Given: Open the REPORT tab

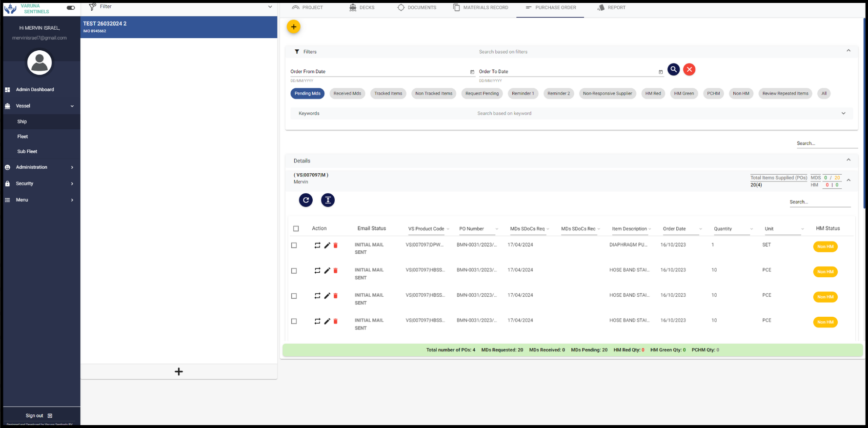Looking at the screenshot, I should (612, 8).
